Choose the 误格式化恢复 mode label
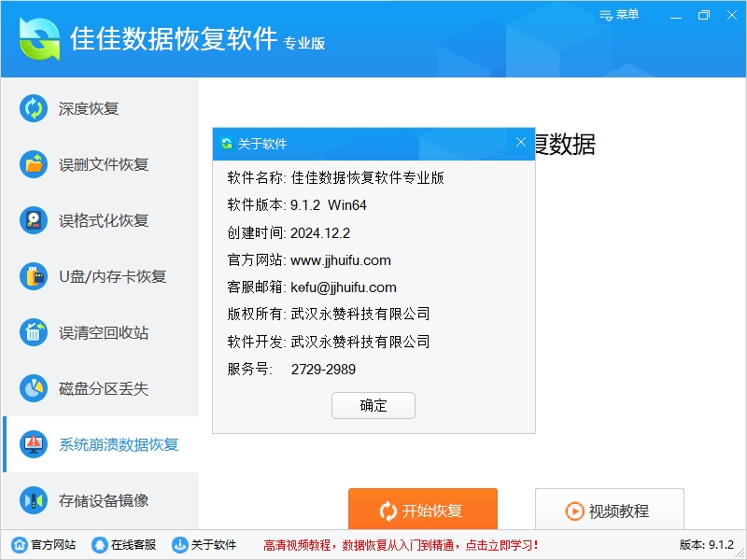Screen dimensions: 747x560 [104, 220]
